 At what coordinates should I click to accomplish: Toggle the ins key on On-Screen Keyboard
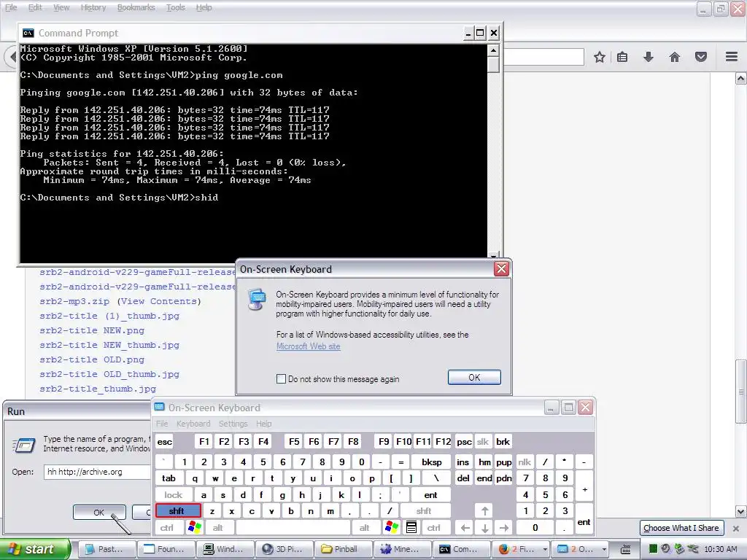(x=463, y=462)
